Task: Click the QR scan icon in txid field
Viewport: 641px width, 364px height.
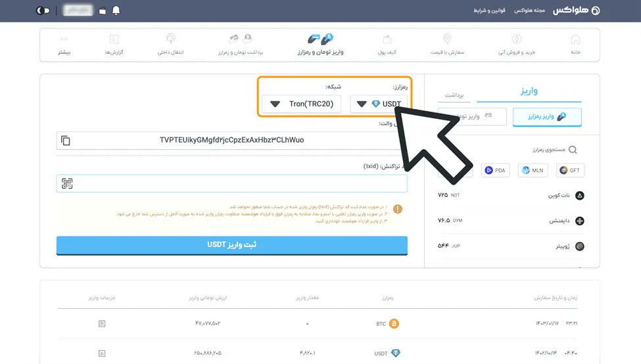Action: coord(67,183)
